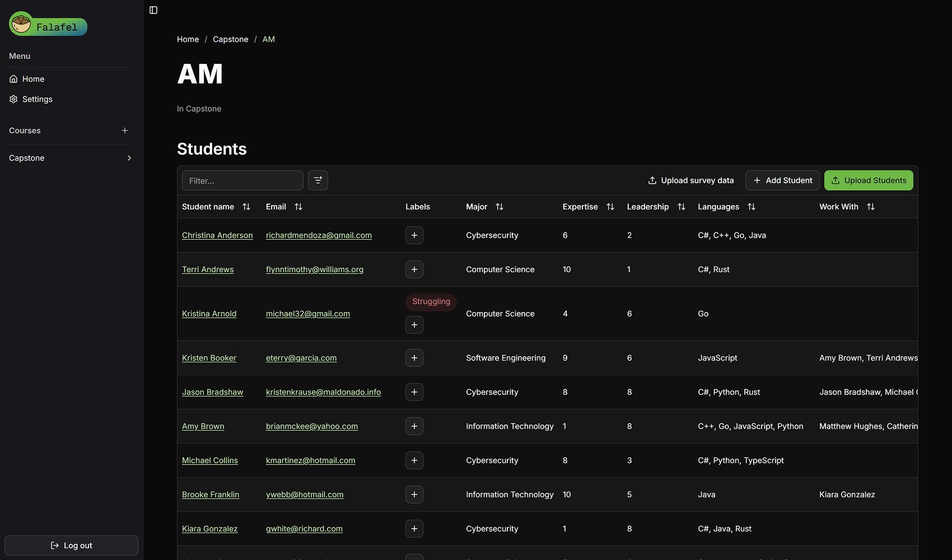
Task: Open label picker for Christina Anderson
Action: tap(414, 235)
